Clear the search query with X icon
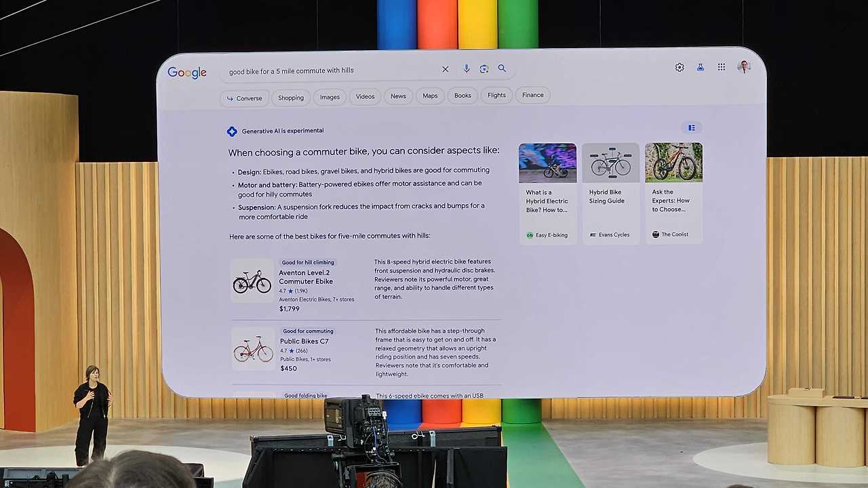 coord(446,69)
